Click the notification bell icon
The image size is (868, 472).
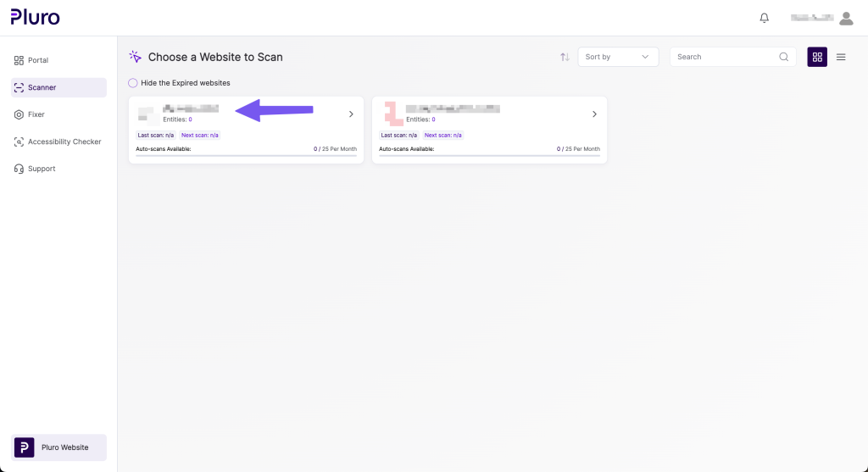tap(765, 18)
